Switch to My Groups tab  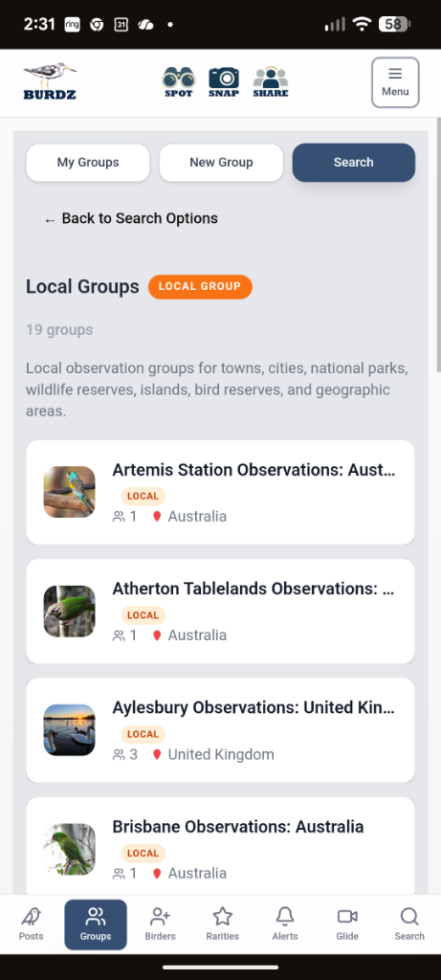pyautogui.click(x=88, y=163)
